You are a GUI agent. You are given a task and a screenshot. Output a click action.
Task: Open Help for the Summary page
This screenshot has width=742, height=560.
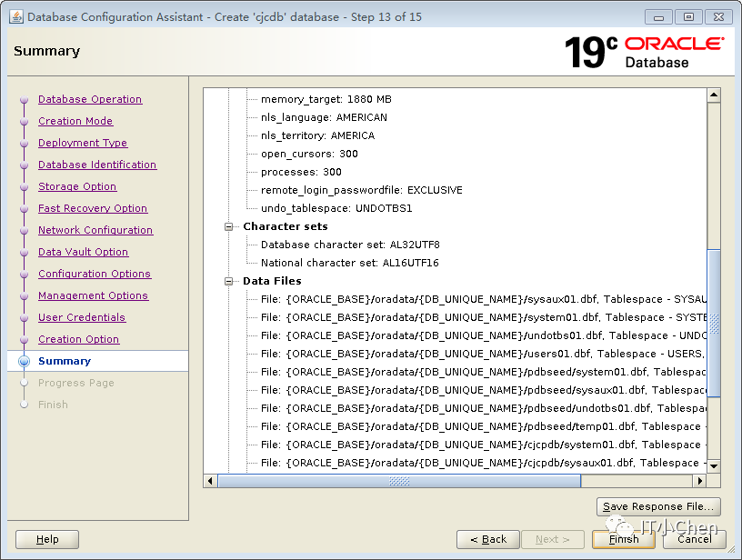(47, 539)
